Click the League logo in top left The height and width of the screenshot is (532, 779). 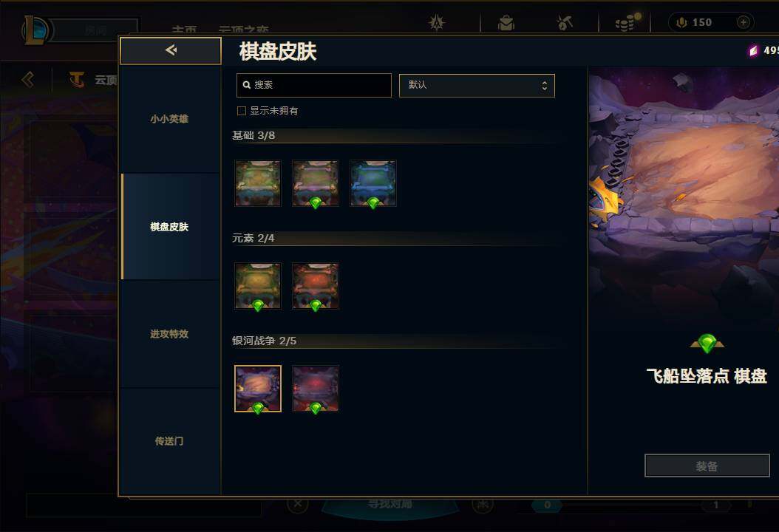34,30
